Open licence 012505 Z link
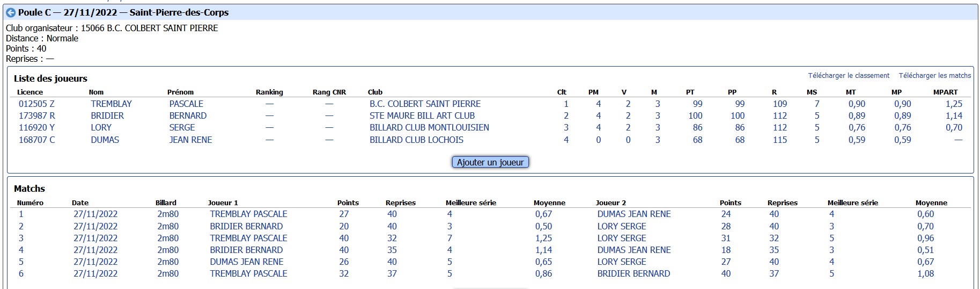Screen dimensions: 980x289 36,104
